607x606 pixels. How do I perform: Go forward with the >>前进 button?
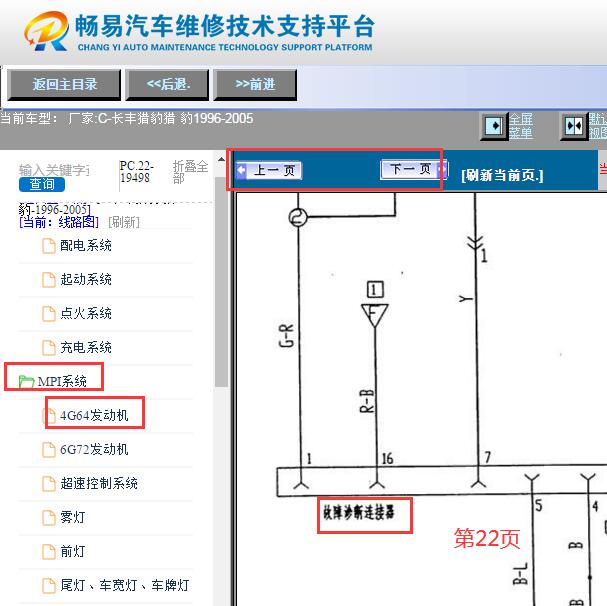[255, 84]
